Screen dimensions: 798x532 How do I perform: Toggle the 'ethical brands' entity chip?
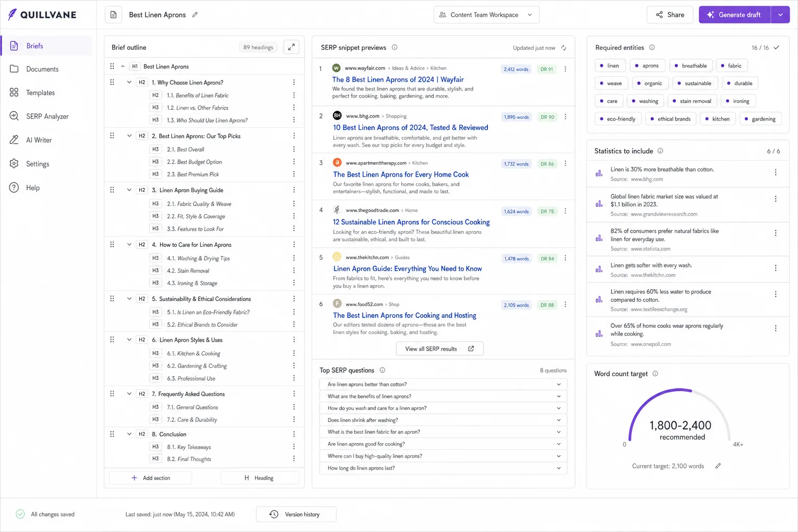coord(670,119)
